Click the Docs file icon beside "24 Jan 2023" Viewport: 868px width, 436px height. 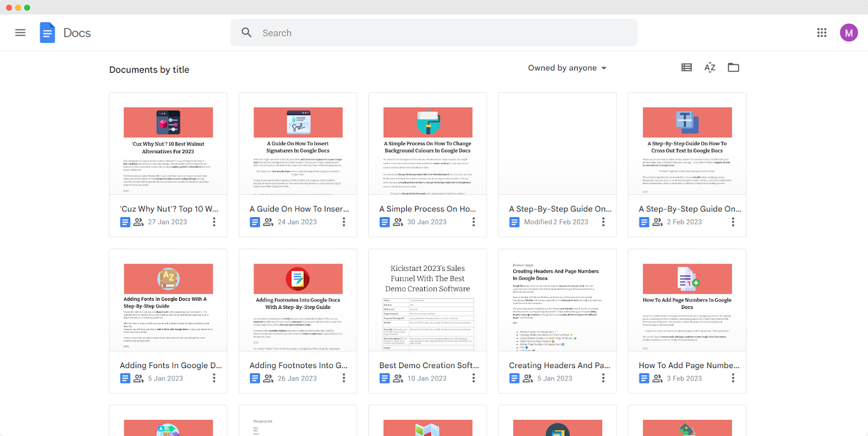pos(255,222)
